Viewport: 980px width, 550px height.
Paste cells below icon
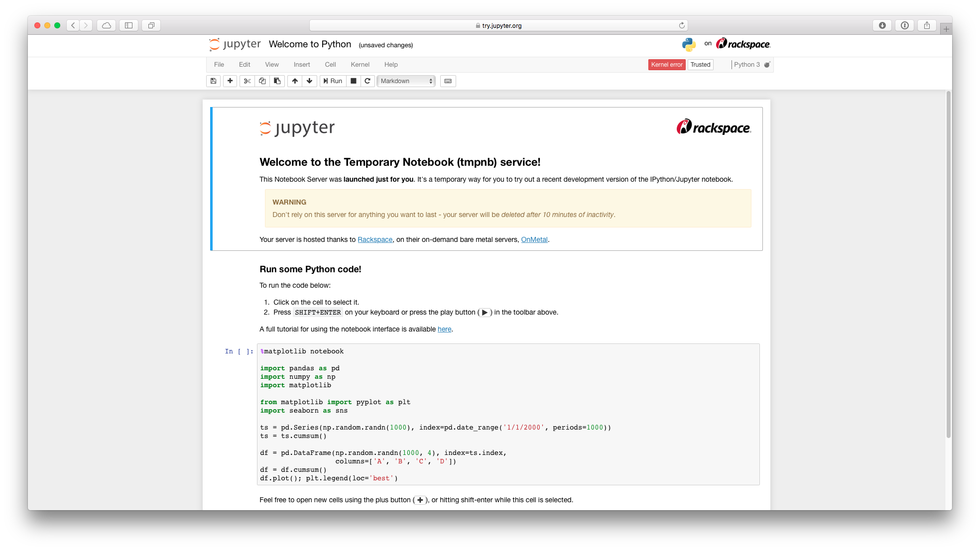coord(277,81)
